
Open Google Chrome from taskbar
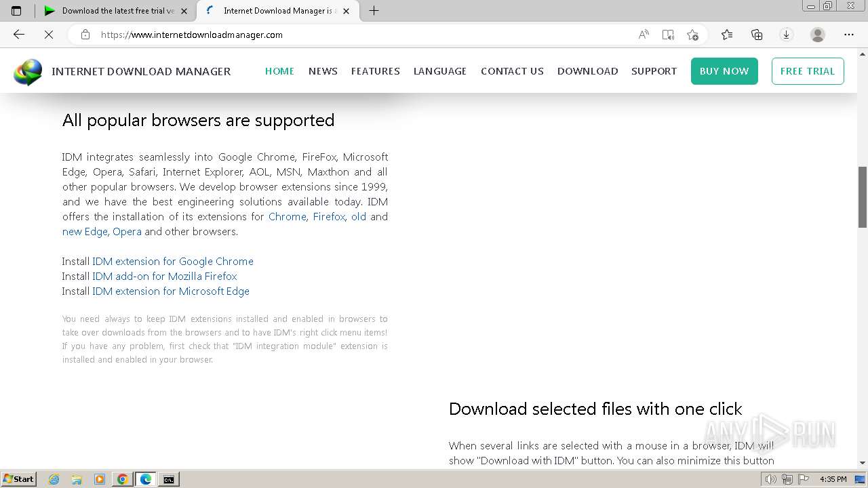tap(123, 479)
